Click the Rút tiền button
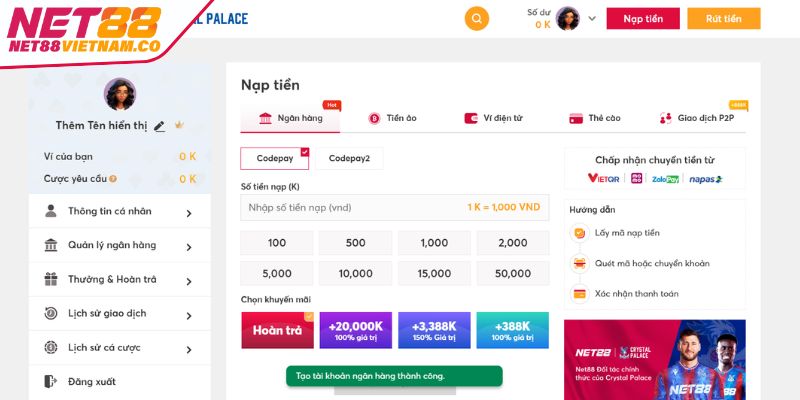This screenshot has width=800, height=400. click(723, 19)
